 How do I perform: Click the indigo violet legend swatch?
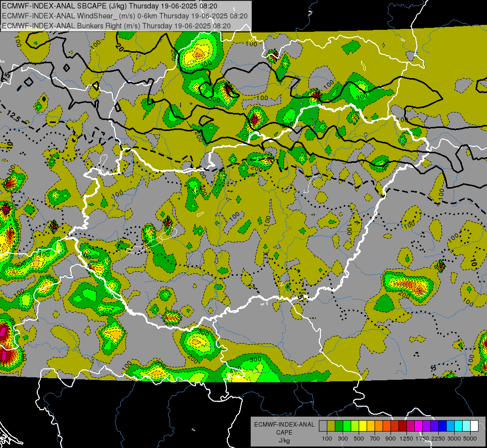pos(434,426)
